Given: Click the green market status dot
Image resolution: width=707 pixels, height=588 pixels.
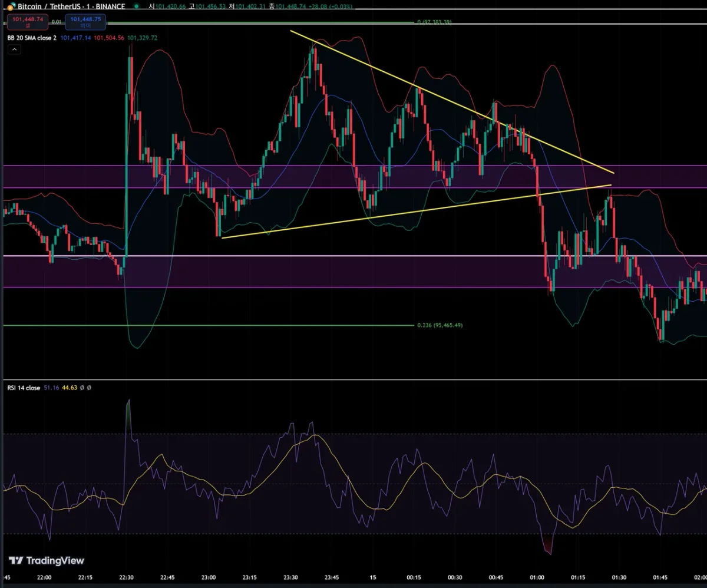Looking at the screenshot, I should tap(137, 6).
